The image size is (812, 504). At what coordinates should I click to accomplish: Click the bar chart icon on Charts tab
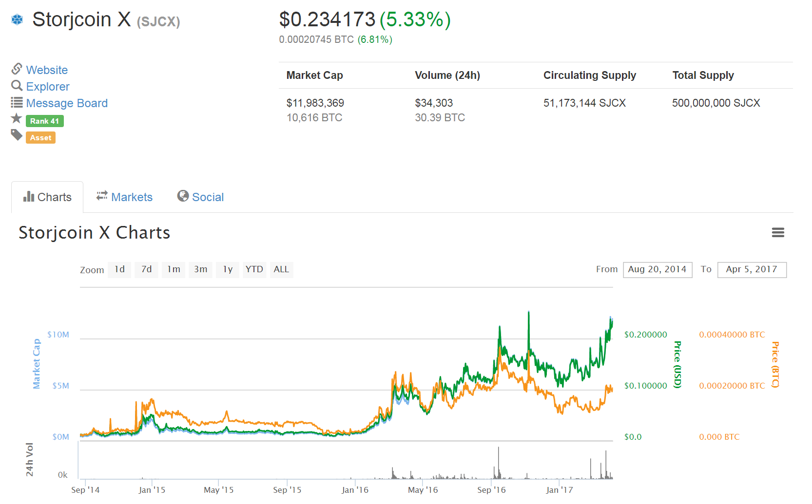[29, 196]
